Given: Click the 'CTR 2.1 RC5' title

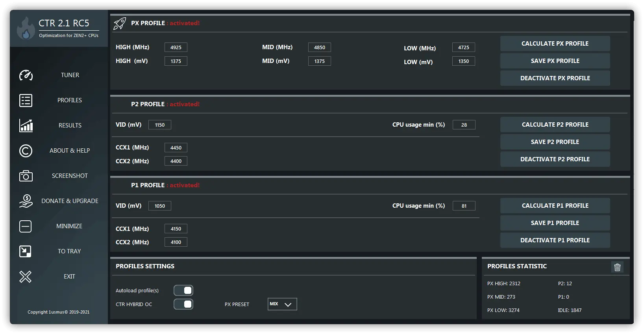Looking at the screenshot, I should 64,23.
